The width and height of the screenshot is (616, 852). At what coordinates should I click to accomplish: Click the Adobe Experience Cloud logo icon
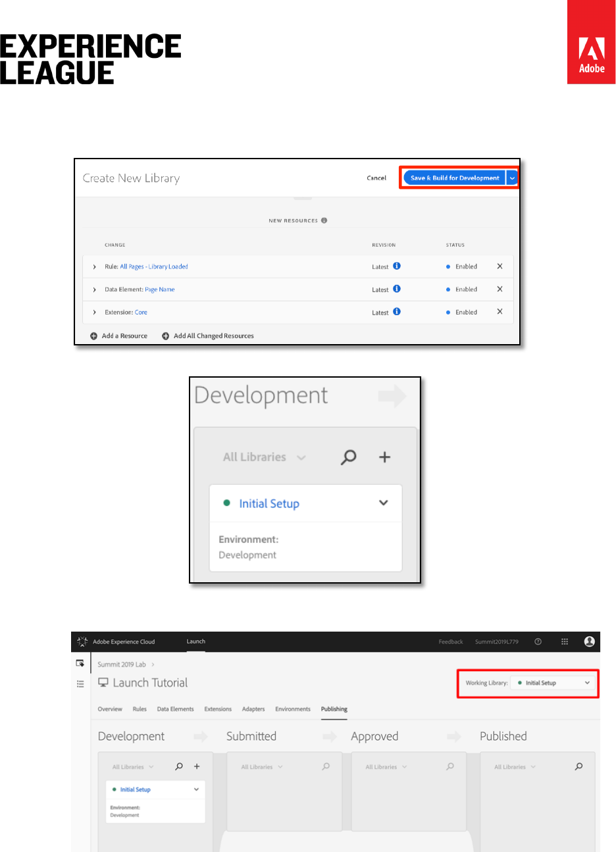pos(82,641)
